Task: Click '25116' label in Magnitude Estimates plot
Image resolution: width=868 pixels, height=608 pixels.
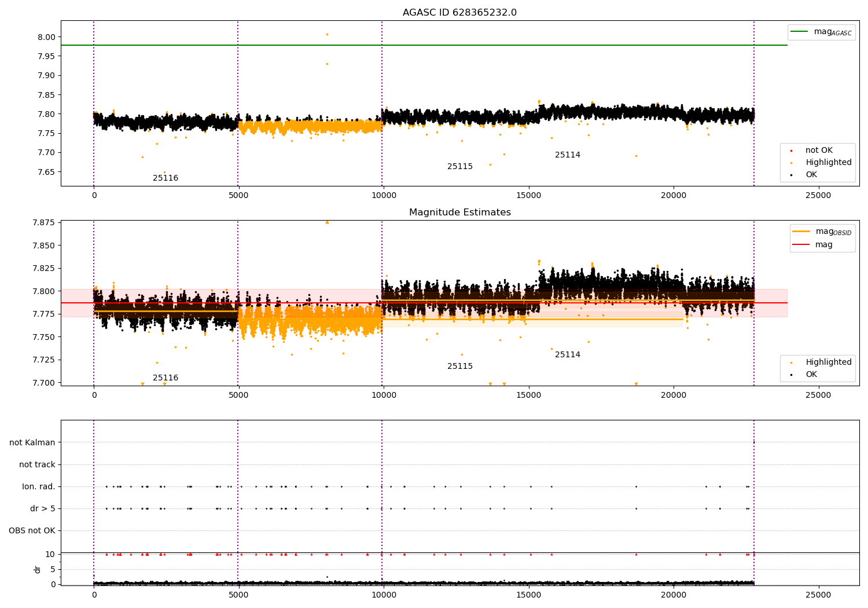Action: [165, 378]
